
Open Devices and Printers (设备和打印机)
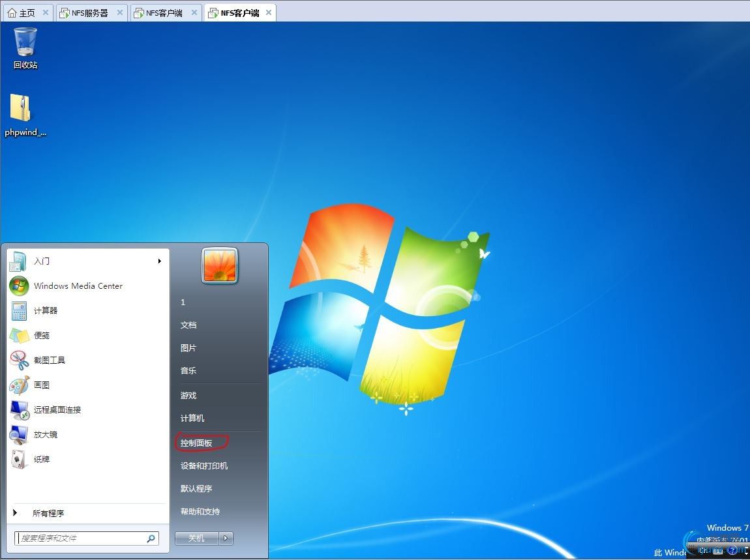pyautogui.click(x=204, y=465)
